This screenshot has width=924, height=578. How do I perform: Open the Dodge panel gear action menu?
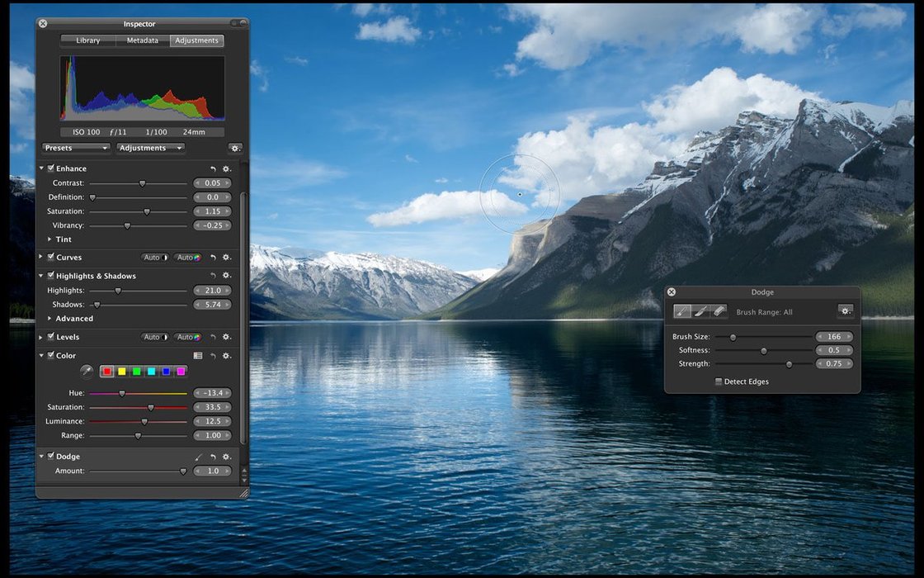point(845,311)
